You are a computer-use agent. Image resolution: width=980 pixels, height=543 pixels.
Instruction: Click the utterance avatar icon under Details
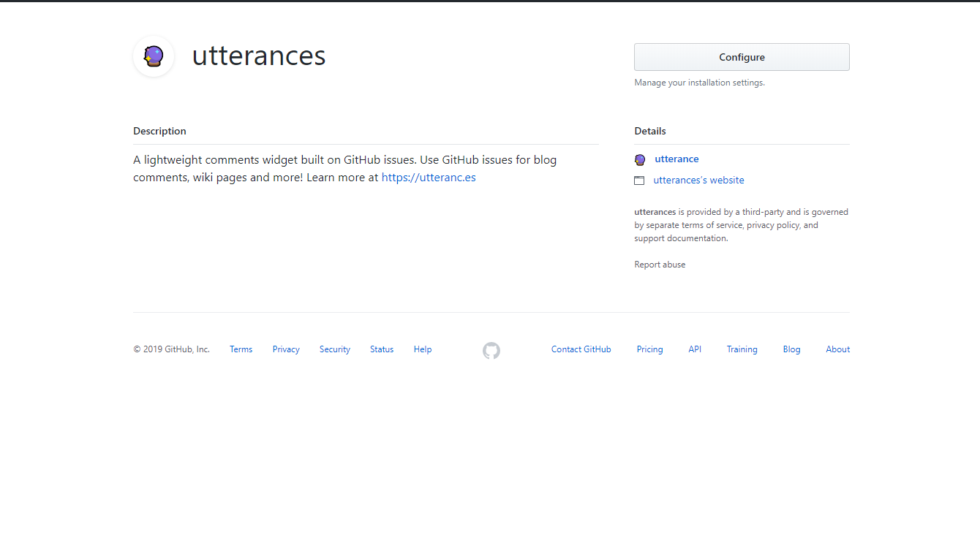[x=640, y=159]
